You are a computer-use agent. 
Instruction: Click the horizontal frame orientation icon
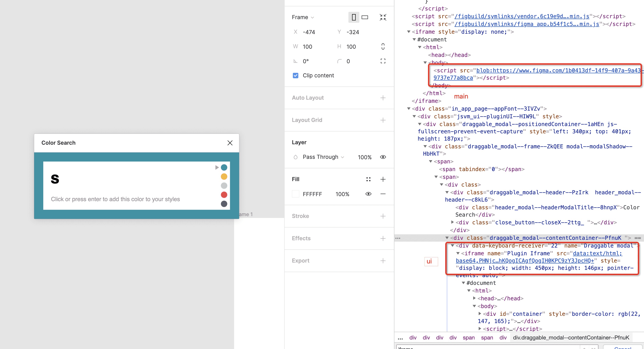click(x=365, y=17)
